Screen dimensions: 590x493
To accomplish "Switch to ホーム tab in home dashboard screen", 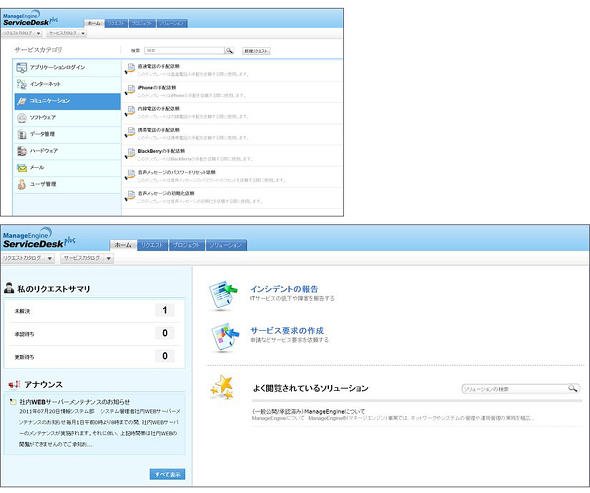I will [x=123, y=245].
